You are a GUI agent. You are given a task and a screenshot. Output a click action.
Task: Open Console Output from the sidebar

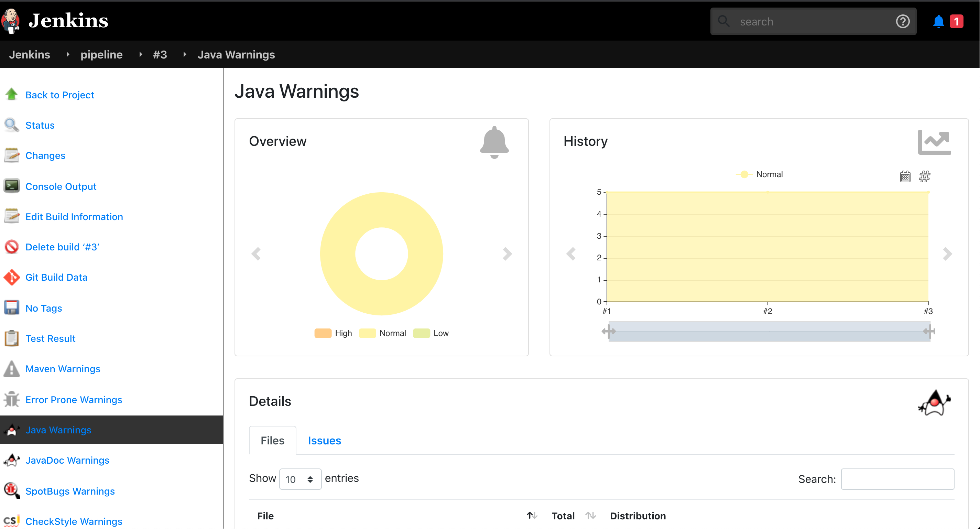pyautogui.click(x=61, y=186)
